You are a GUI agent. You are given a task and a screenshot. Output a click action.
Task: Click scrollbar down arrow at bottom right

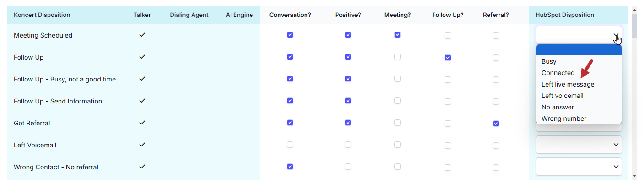pyautogui.click(x=634, y=175)
